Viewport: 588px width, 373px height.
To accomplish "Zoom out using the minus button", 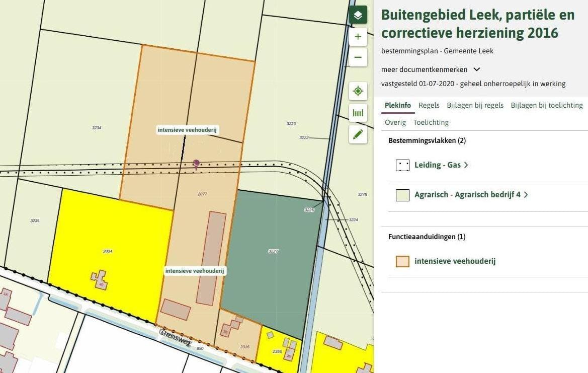I will (358, 58).
